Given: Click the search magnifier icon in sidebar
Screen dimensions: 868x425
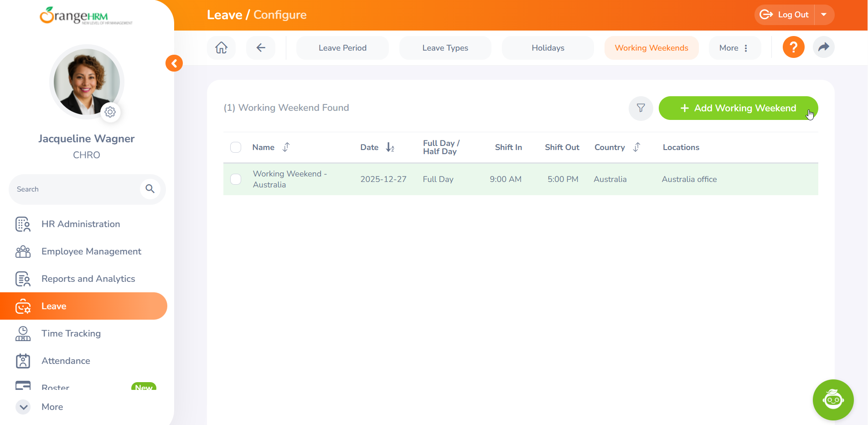Looking at the screenshot, I should 150,189.
